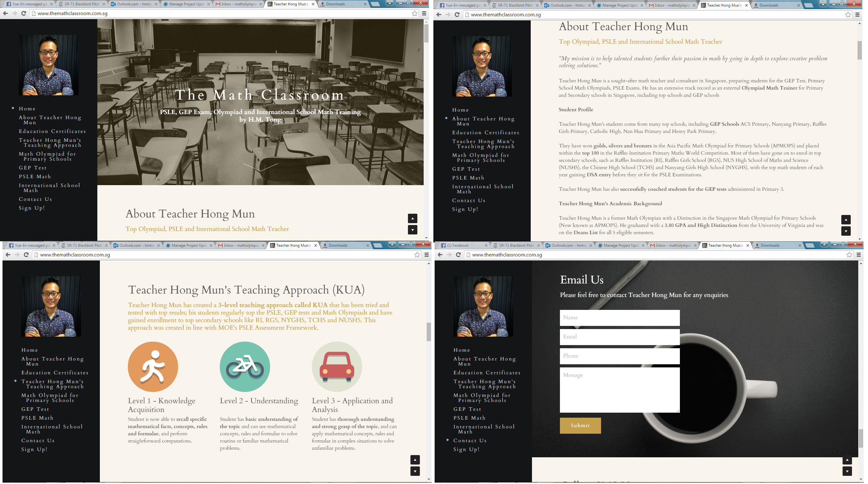This screenshot has height=484, width=868.
Task: Click the gold Submit button
Action: 580,426
